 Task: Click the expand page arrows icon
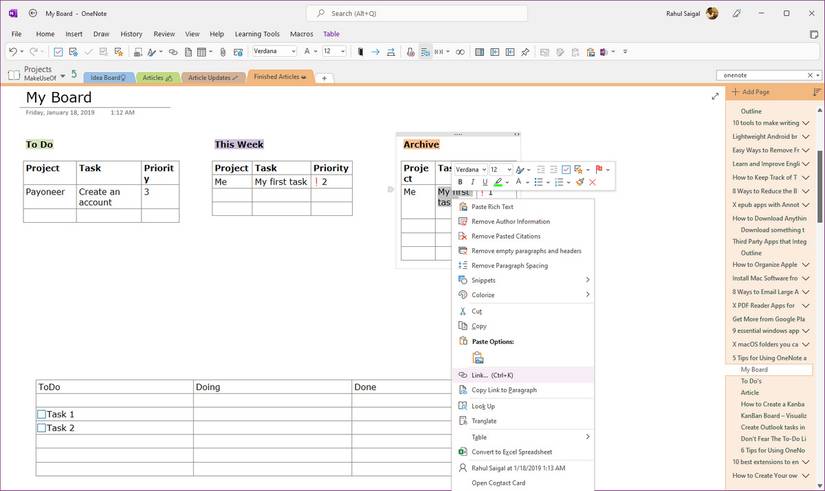tap(715, 96)
